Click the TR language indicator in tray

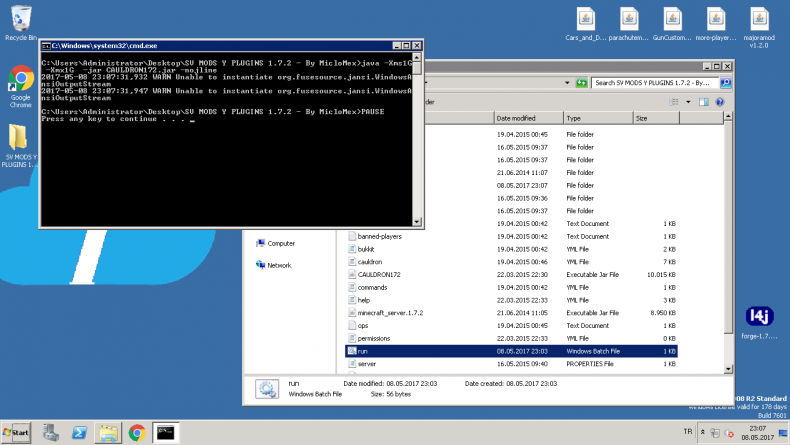pos(688,431)
